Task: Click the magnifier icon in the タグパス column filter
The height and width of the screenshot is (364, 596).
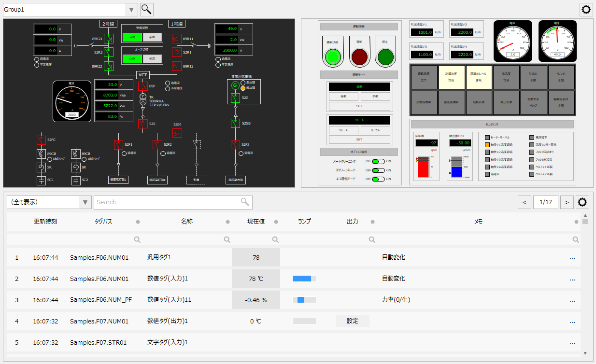Action: 137,239
